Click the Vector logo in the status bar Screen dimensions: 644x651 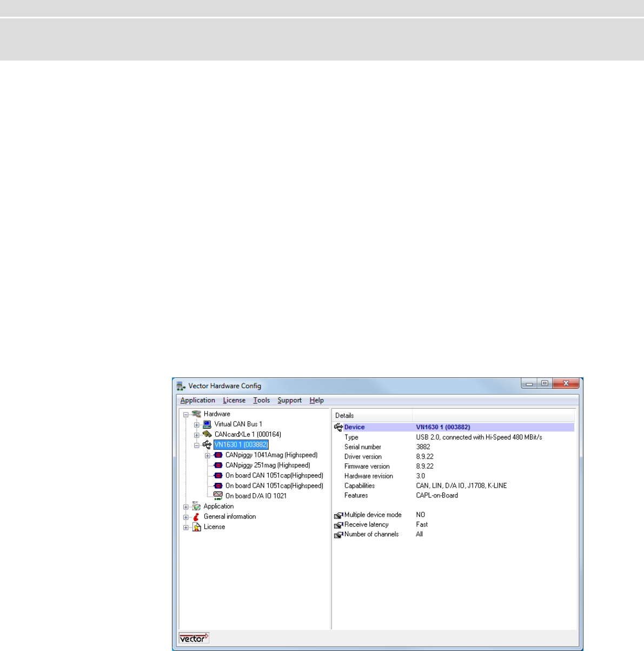194,639
